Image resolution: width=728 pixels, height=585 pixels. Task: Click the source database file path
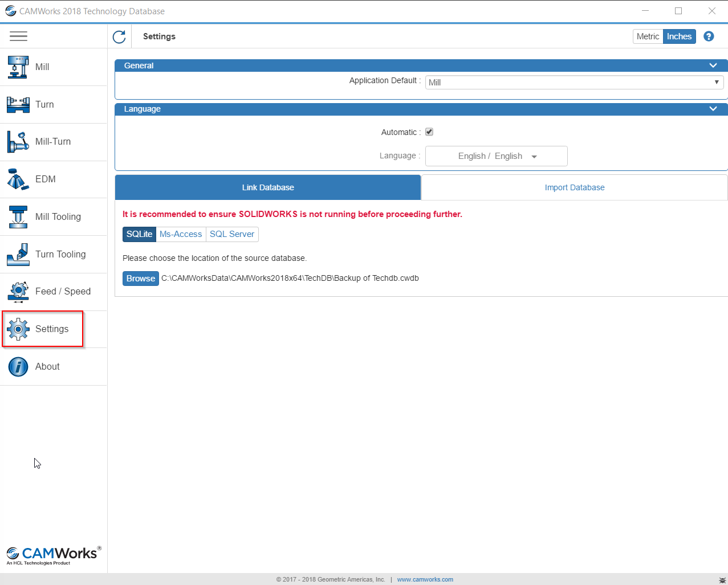pos(290,279)
